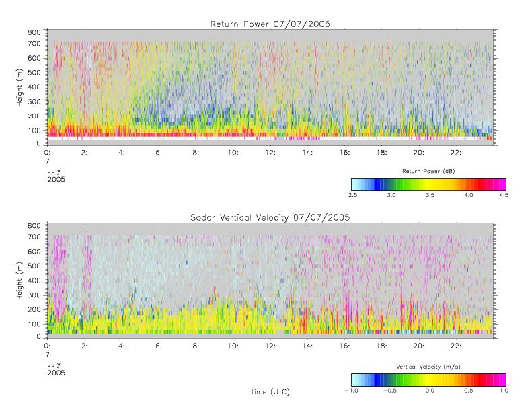Click 'Height (m)' label of Return Power plot

pyautogui.click(x=19, y=87)
